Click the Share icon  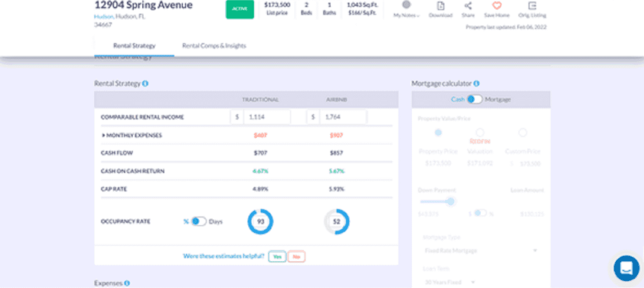(x=468, y=5)
